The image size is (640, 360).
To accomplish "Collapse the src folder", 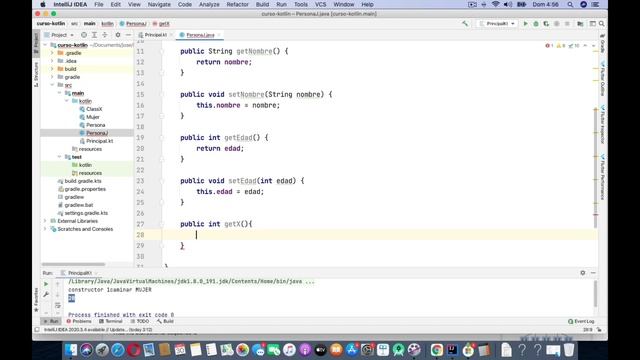I will [52, 85].
